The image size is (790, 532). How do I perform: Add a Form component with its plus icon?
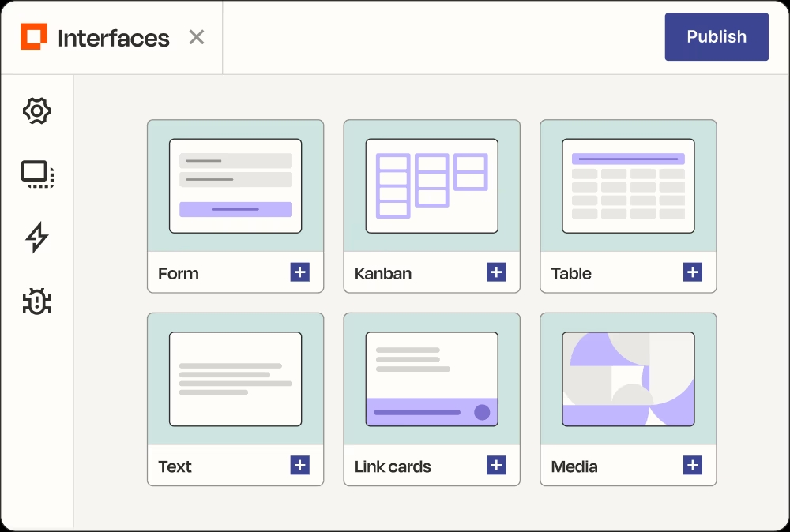coord(299,272)
